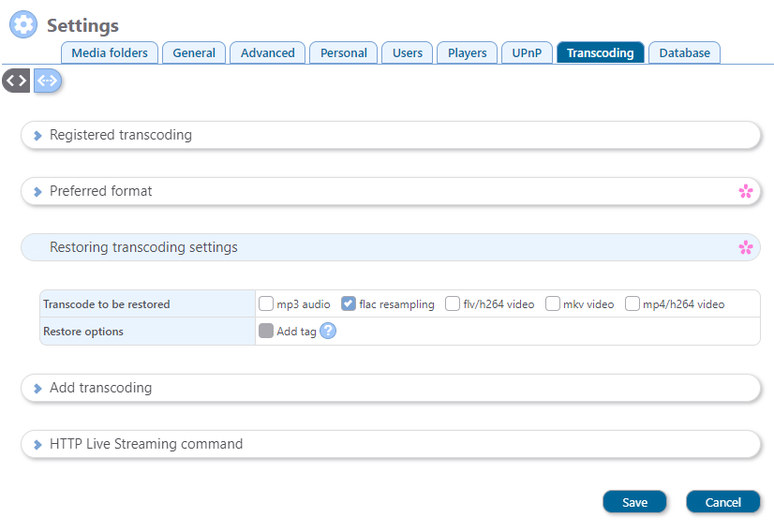Click the Restore options label
This screenshot has width=774, height=532.
(83, 332)
